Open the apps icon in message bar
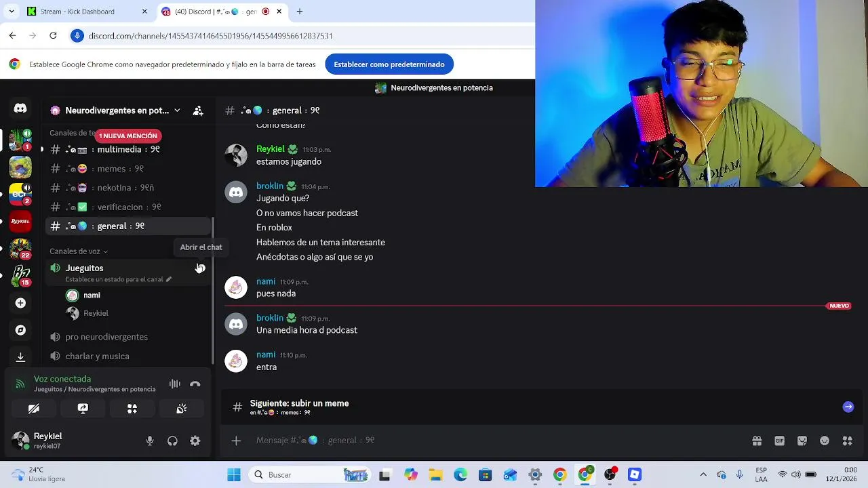This screenshot has height=488, width=868. pos(847,441)
